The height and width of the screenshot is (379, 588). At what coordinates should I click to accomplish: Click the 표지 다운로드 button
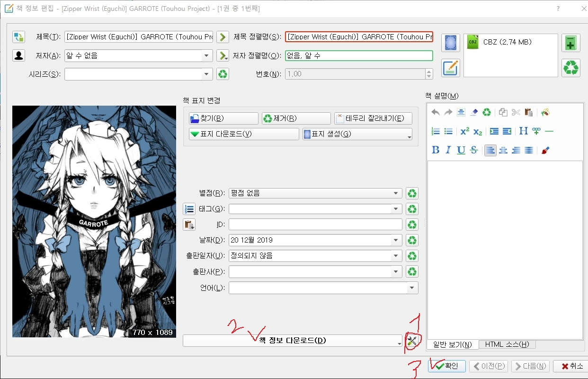[244, 134]
